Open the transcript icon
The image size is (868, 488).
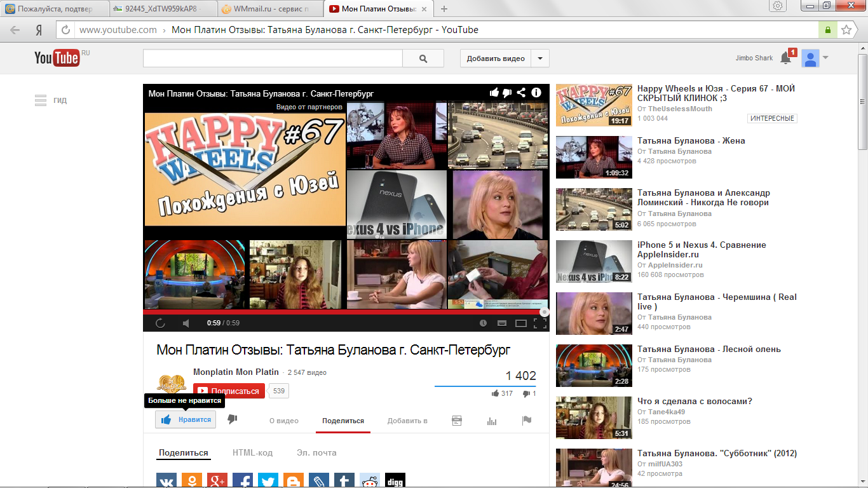click(456, 421)
